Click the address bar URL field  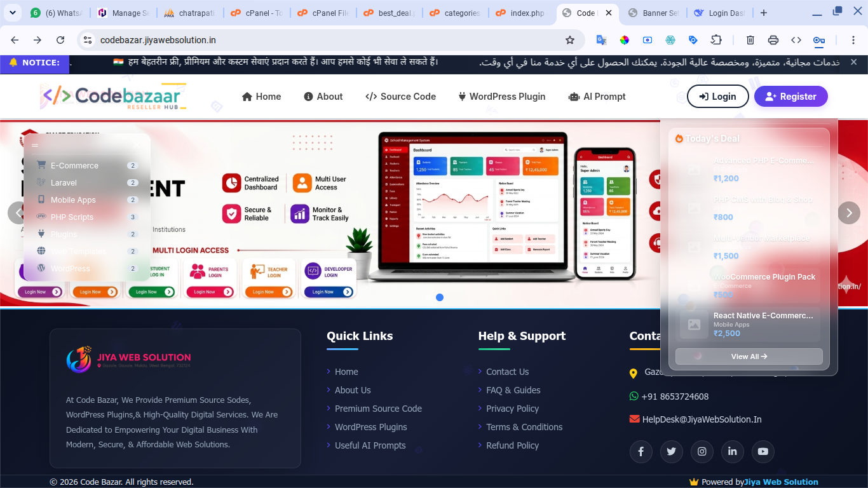(330, 40)
